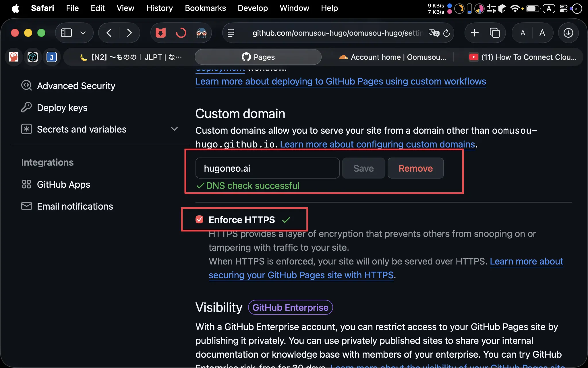Remove the custom domain
The width and height of the screenshot is (588, 368).
pos(415,168)
